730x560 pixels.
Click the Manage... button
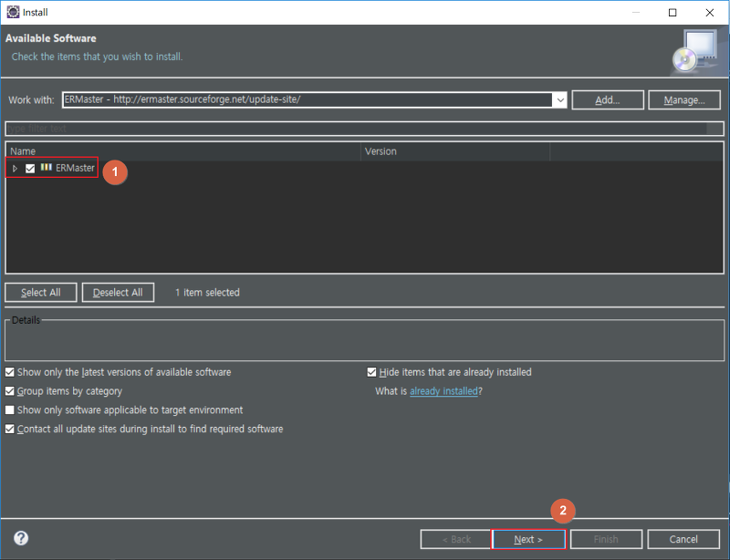tap(683, 100)
